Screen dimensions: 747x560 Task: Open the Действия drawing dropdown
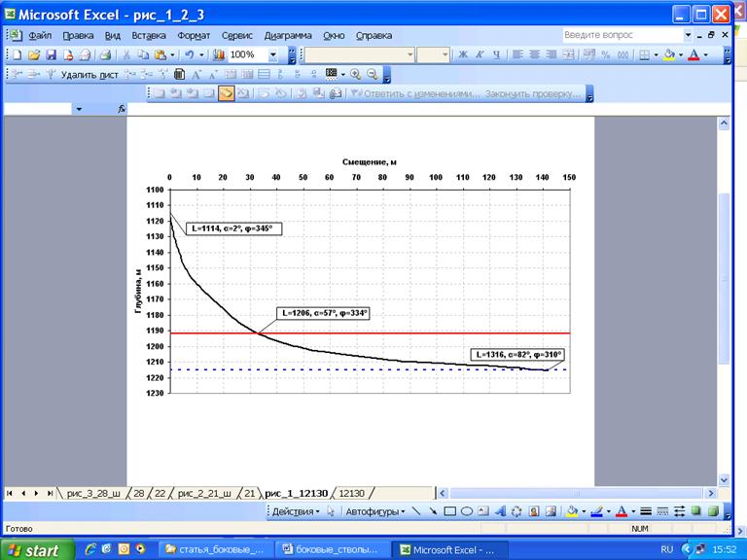point(295,510)
